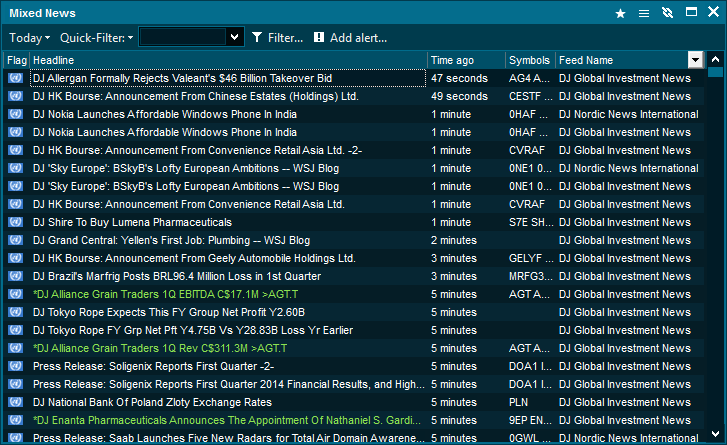Image resolution: width=727 pixels, height=445 pixels.
Task: Sort by the Feed Name column header
Action: (622, 60)
